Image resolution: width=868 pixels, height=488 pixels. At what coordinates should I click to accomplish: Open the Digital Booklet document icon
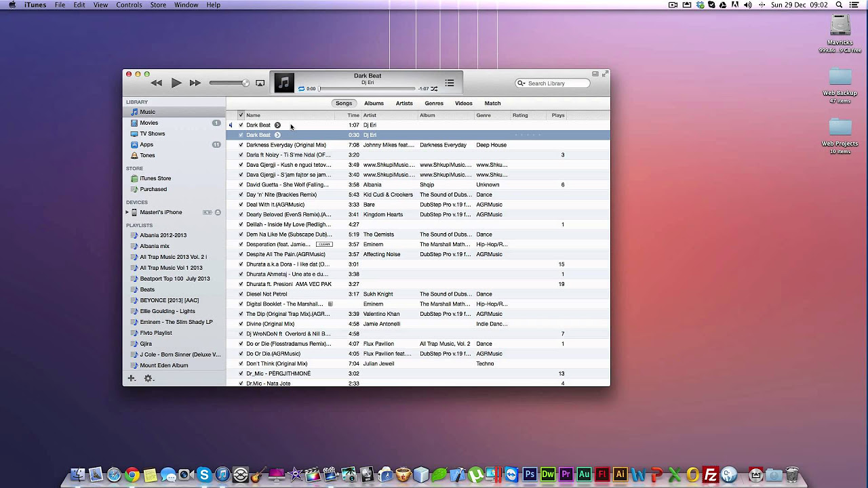pos(330,304)
